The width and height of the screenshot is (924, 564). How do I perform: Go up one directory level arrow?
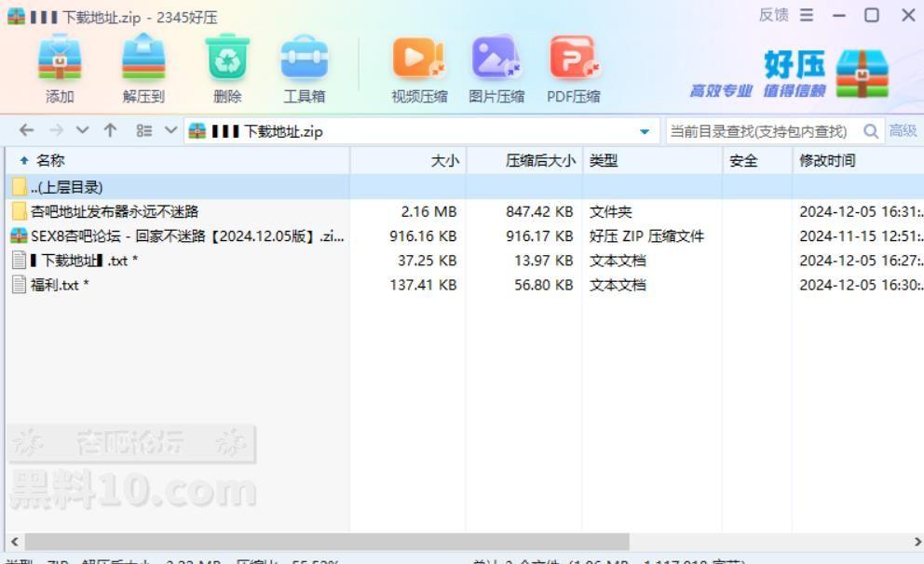tap(110, 130)
